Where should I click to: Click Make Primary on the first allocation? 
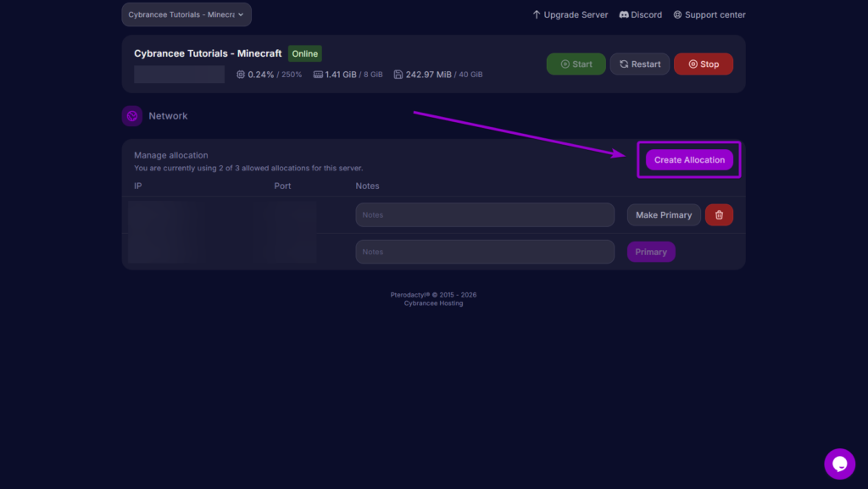[x=663, y=214]
